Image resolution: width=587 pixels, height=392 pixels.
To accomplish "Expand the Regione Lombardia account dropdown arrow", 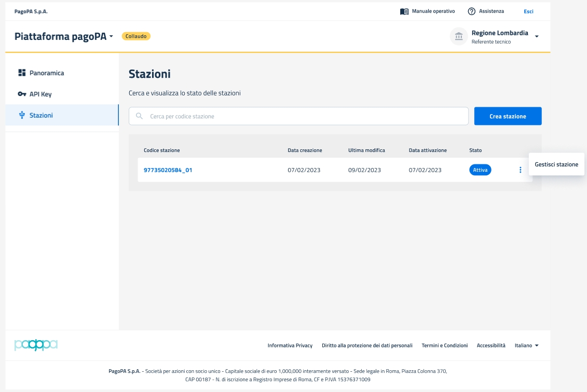I will (537, 37).
